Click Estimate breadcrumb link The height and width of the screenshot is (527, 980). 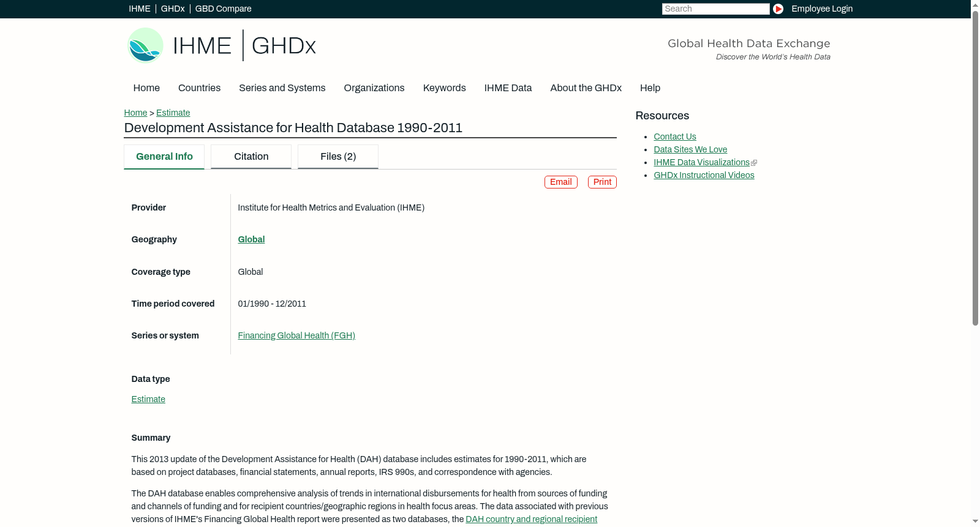pos(173,113)
